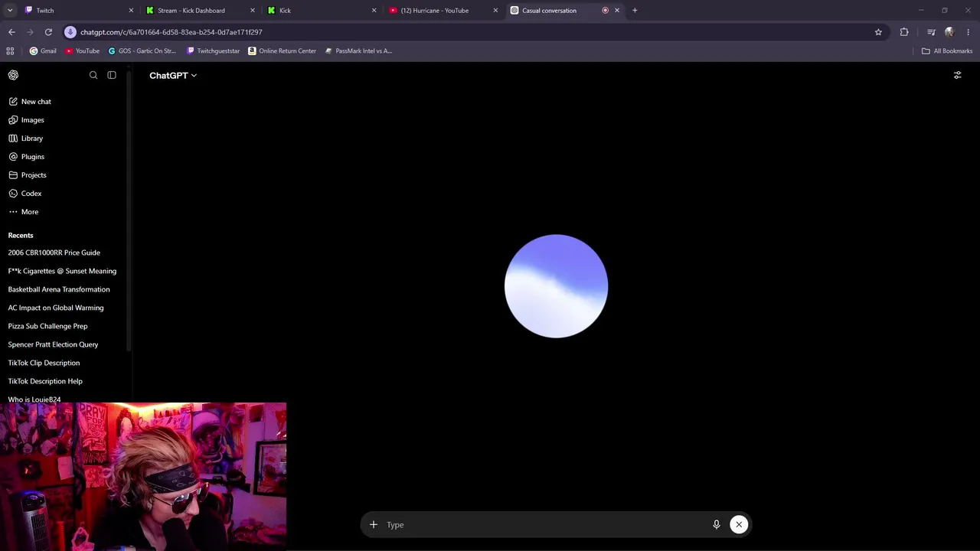Click the Projects folder icon
Viewport: 980px width, 551px height.
click(13, 175)
